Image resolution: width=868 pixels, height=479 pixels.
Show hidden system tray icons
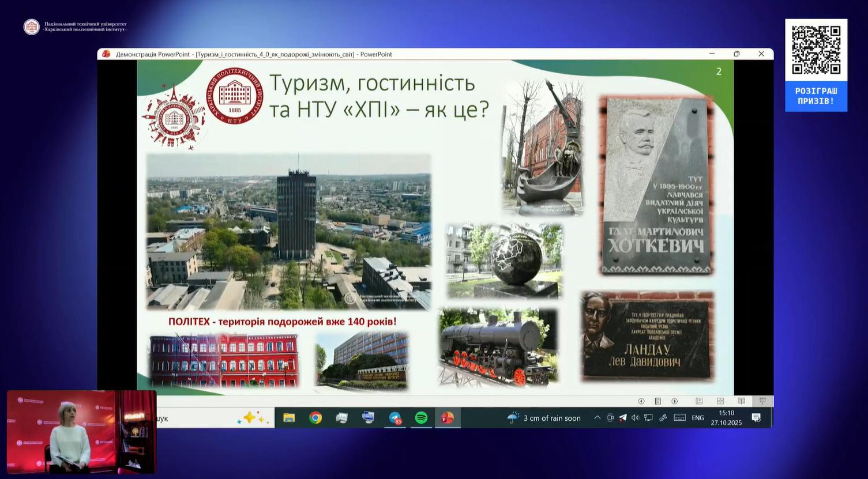point(597,418)
